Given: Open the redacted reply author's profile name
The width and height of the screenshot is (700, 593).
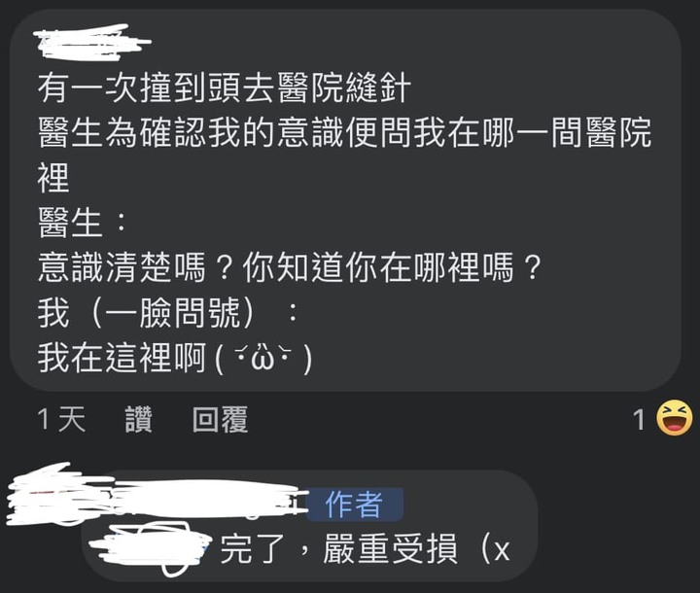Looking at the screenshot, I should [x=157, y=498].
